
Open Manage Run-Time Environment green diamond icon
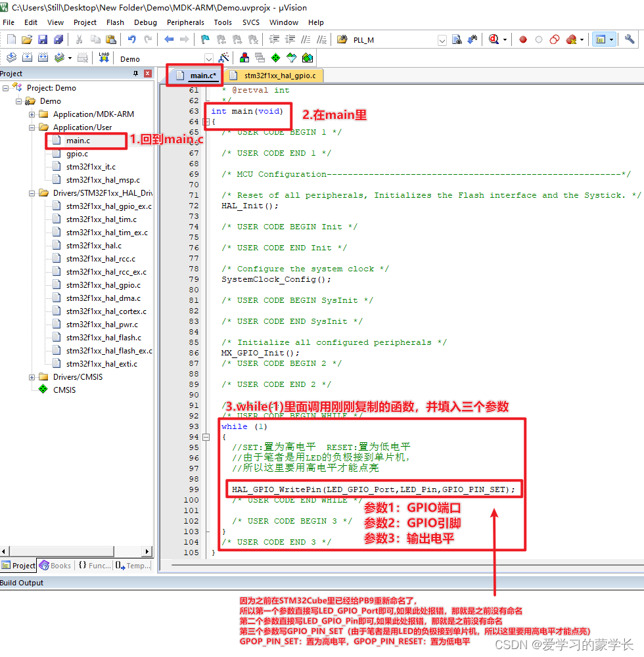[276, 58]
